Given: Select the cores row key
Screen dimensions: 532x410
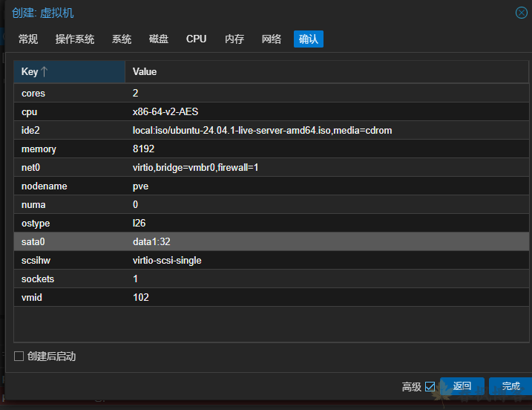Looking at the screenshot, I should (x=33, y=93).
